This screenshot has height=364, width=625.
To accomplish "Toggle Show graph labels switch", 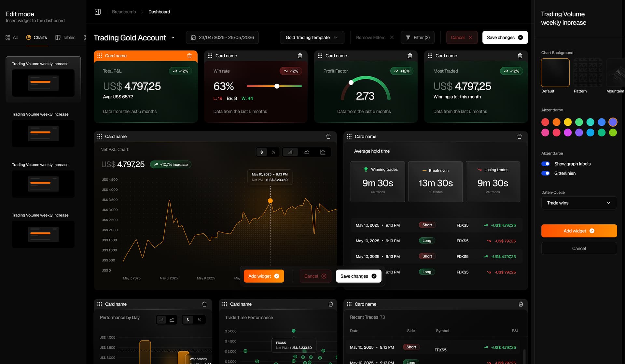I will point(546,164).
